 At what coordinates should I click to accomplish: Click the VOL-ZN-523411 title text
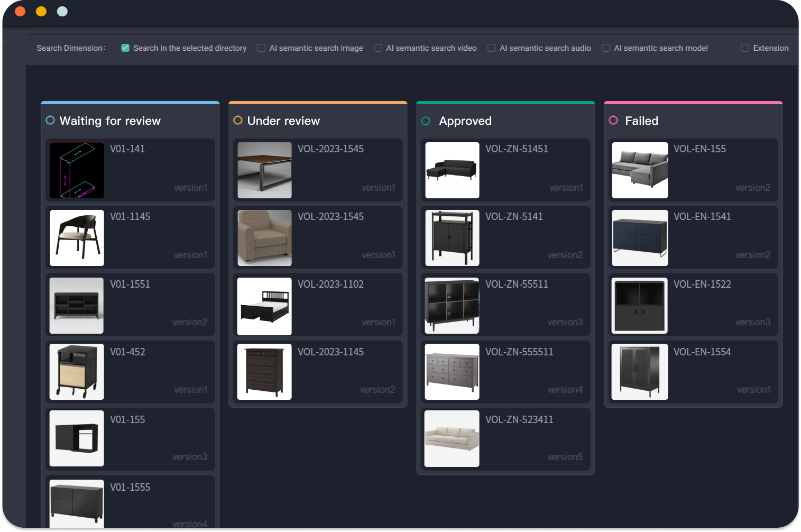point(519,420)
